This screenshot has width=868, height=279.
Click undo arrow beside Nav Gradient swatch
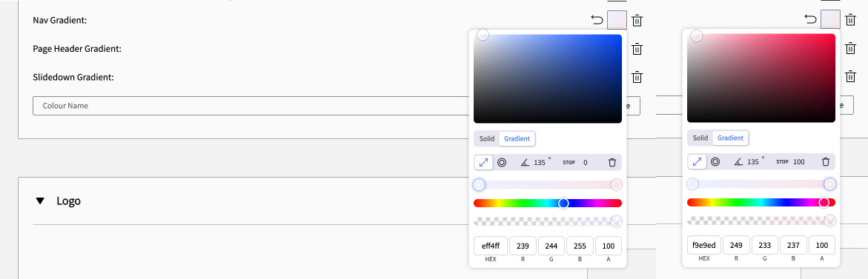point(597,21)
